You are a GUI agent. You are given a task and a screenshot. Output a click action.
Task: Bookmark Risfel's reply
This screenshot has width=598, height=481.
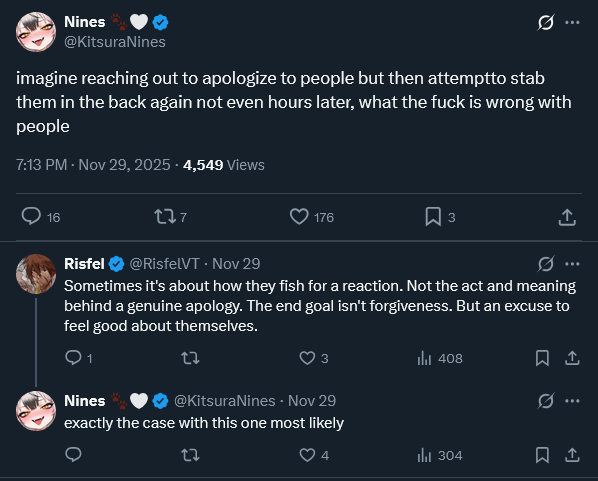click(542, 358)
